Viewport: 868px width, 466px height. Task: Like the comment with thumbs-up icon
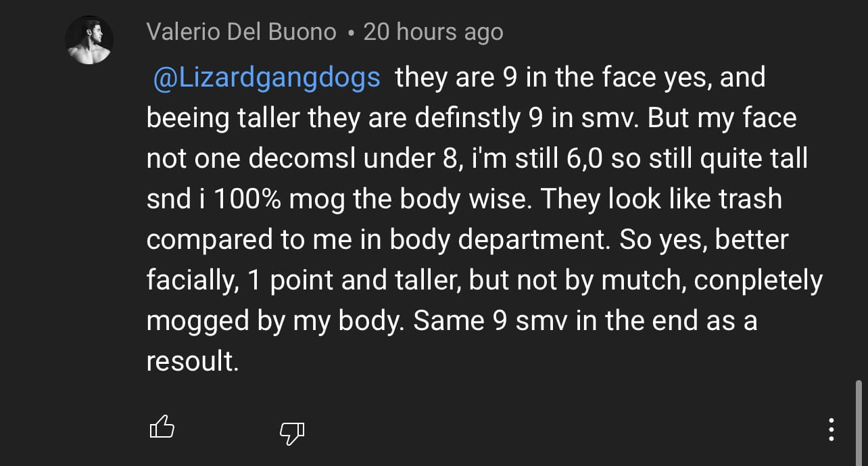pos(162,428)
